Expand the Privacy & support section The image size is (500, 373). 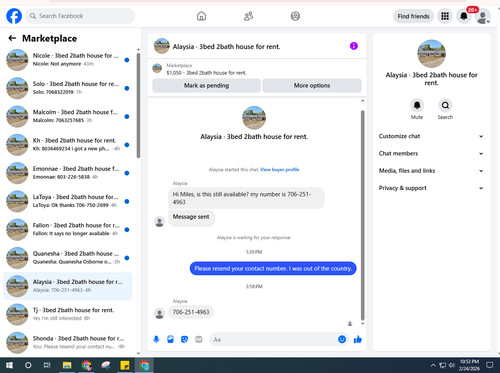click(x=431, y=188)
